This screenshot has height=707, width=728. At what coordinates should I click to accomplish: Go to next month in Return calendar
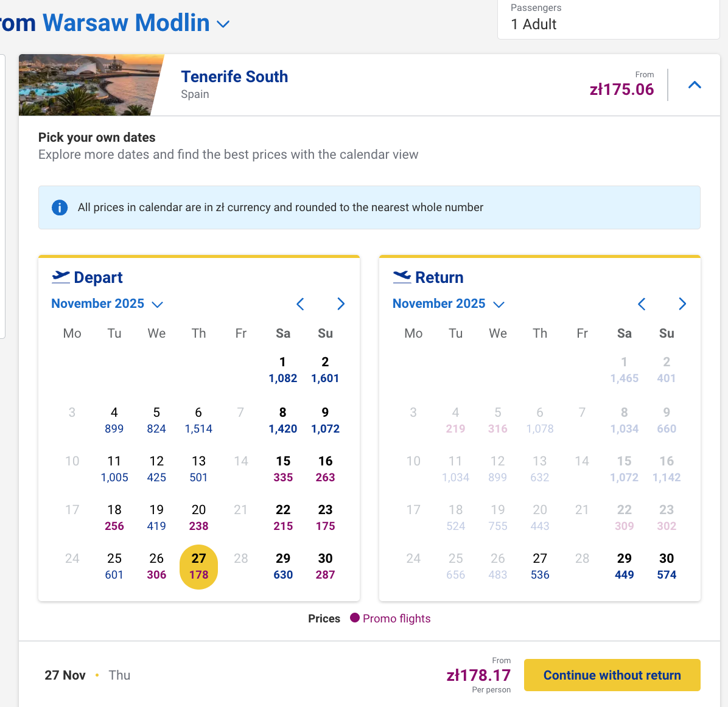682,304
